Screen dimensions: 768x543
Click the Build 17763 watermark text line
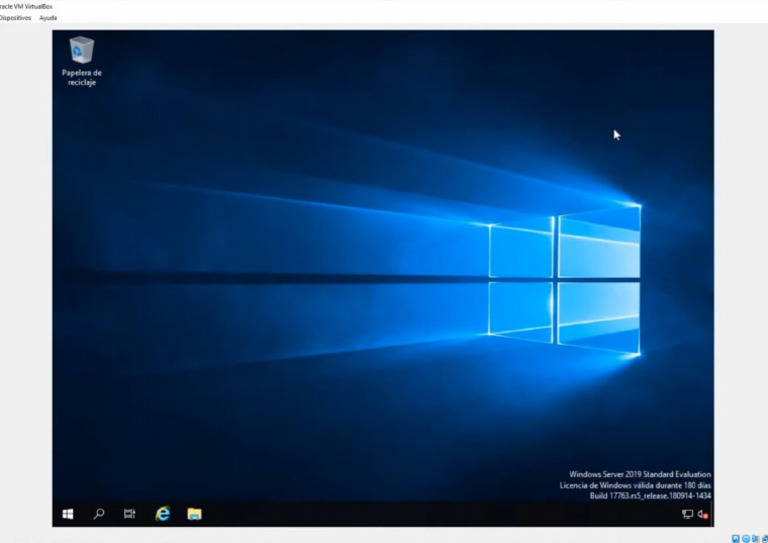pyautogui.click(x=650, y=496)
